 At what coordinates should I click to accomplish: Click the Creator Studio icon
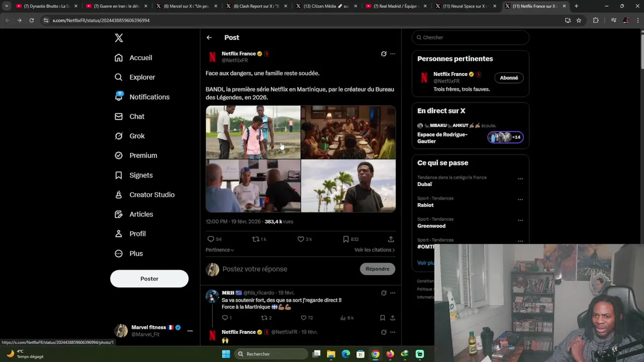tap(119, 195)
